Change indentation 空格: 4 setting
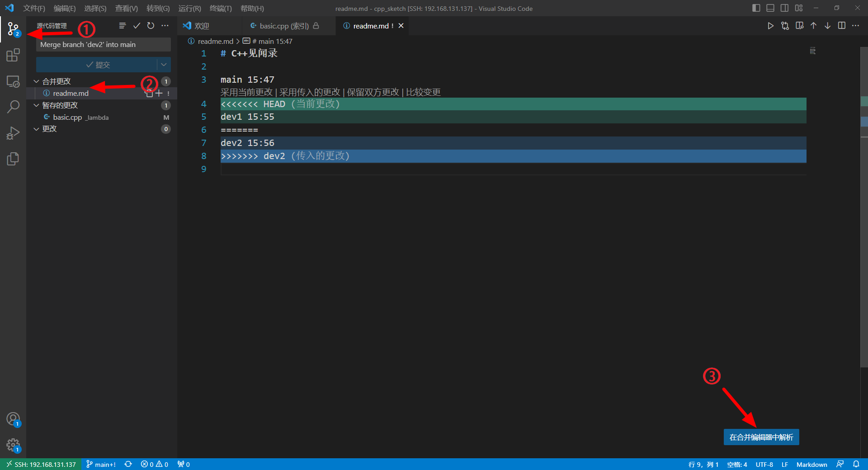Image resolution: width=868 pixels, height=470 pixels. pos(737,464)
